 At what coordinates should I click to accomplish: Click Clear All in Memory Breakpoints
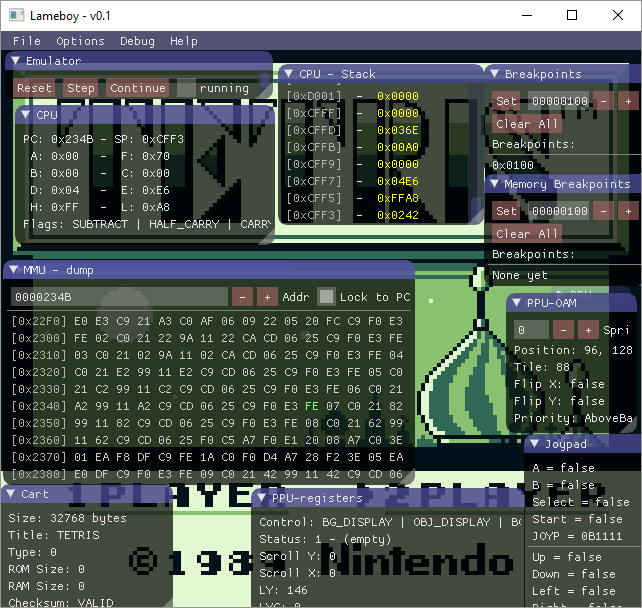(x=527, y=234)
